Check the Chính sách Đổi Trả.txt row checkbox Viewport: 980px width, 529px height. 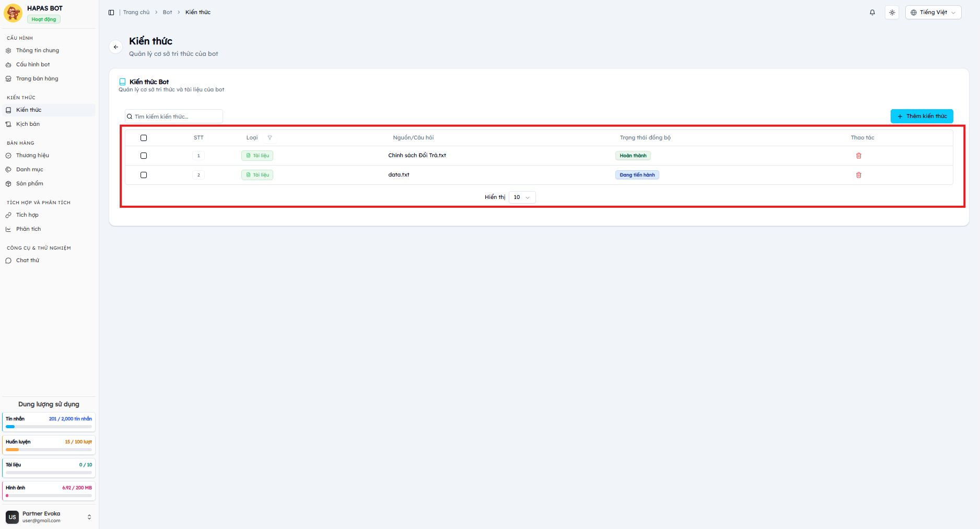tap(144, 156)
